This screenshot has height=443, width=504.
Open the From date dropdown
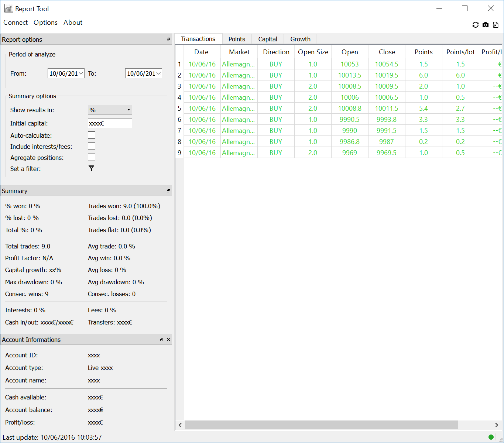pos(81,73)
